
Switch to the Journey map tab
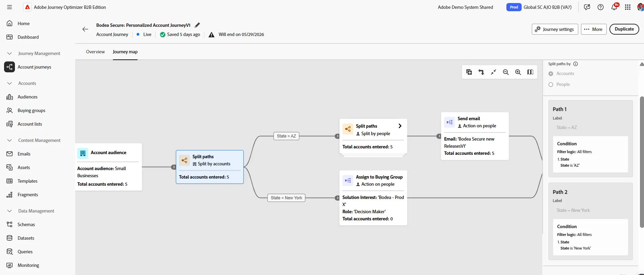(x=125, y=52)
